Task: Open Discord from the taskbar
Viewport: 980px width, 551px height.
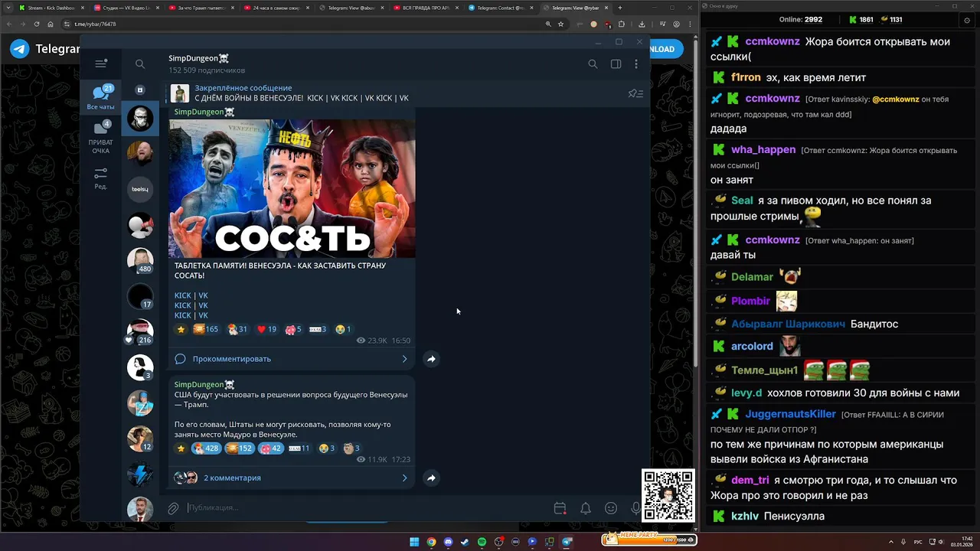Action: [448, 542]
